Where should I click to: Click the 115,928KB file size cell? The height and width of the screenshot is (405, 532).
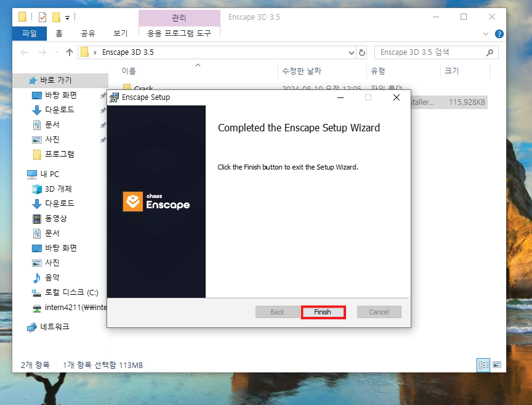[467, 102]
